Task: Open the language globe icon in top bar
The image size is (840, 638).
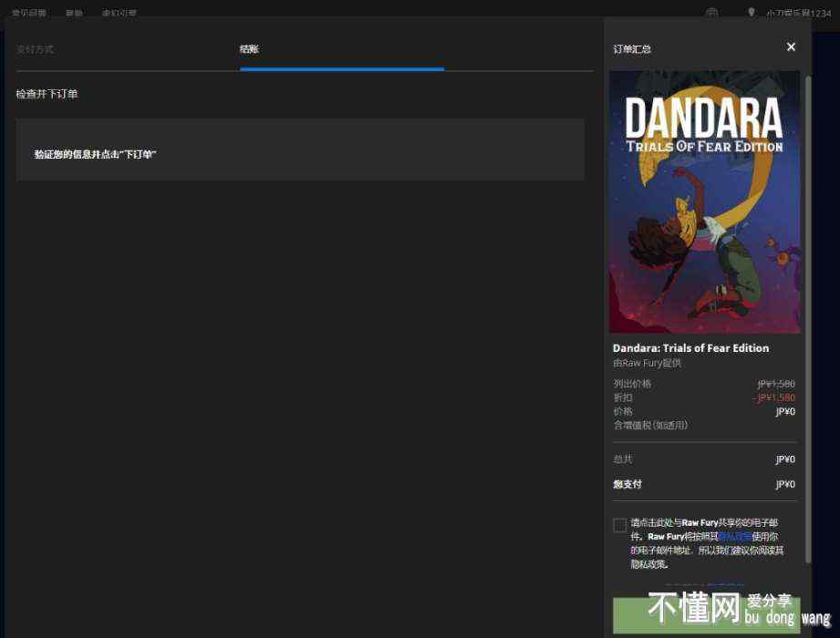Action: 711,13
